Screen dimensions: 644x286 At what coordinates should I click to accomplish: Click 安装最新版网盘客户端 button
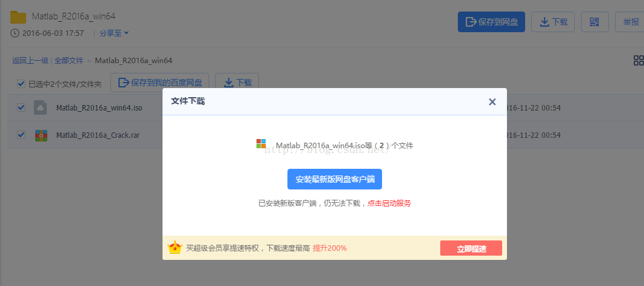click(335, 179)
